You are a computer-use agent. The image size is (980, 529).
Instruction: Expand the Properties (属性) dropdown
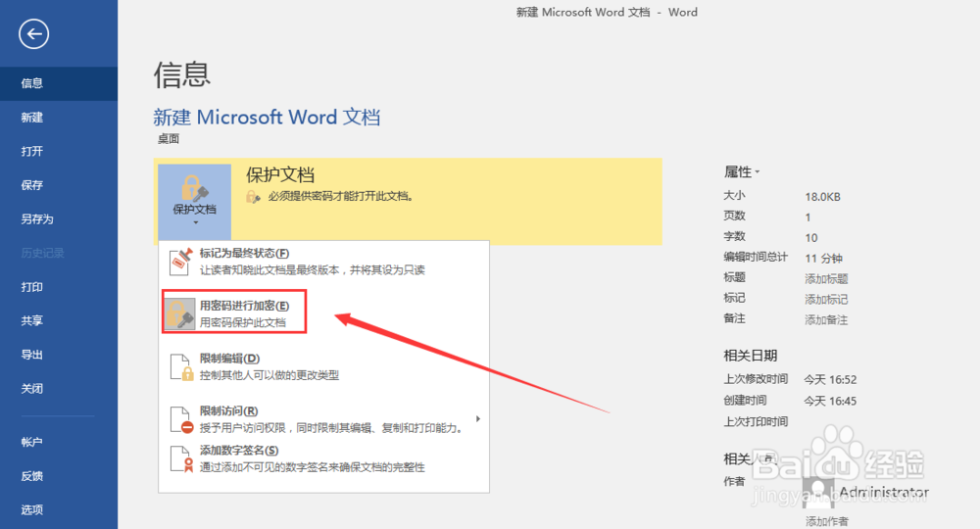point(741,171)
